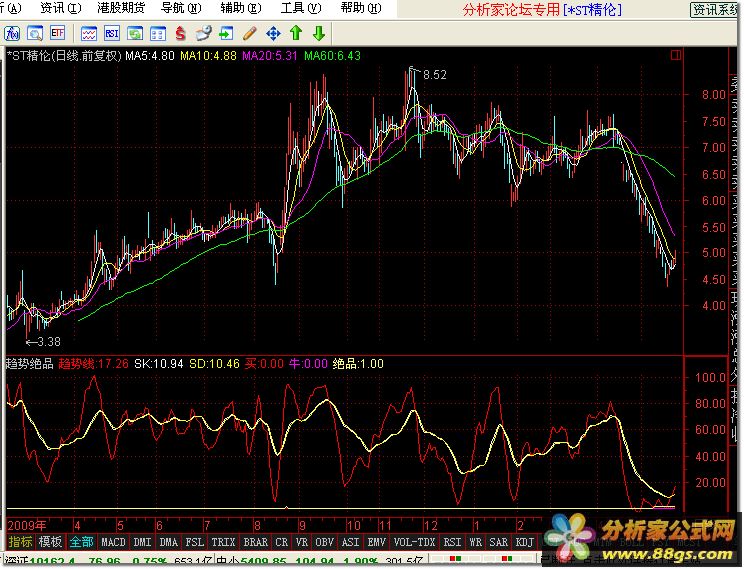Select the FSL indicator tab

(x=195, y=541)
